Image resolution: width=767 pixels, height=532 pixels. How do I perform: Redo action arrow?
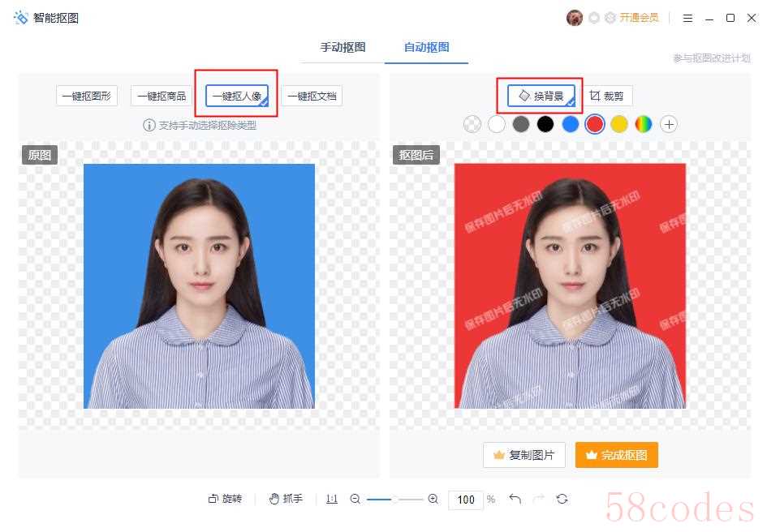tap(539, 499)
